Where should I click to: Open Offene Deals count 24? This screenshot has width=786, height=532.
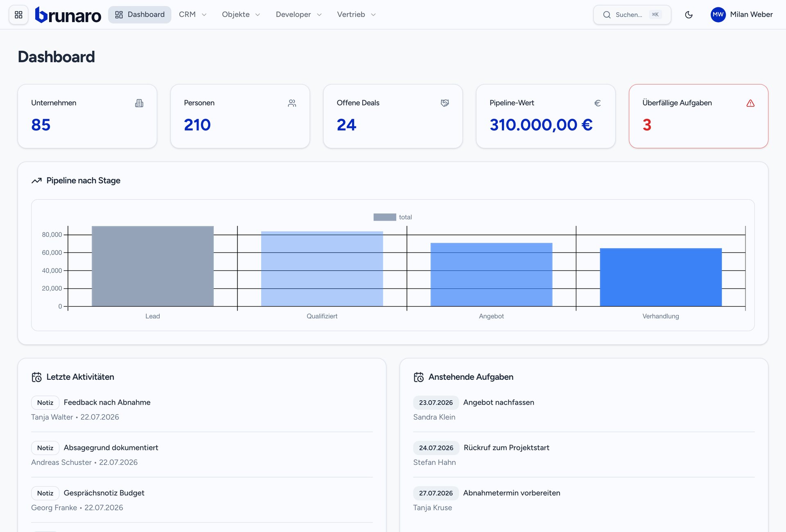point(346,125)
